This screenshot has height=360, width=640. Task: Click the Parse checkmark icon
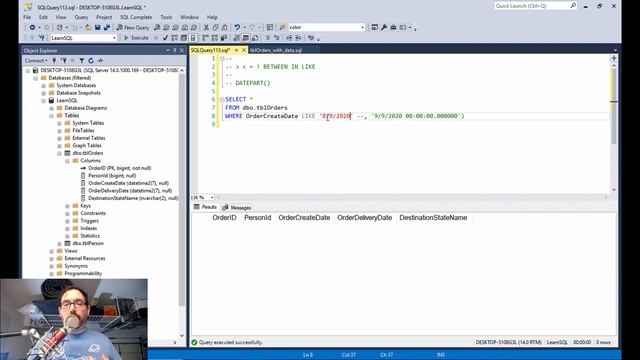(165, 38)
